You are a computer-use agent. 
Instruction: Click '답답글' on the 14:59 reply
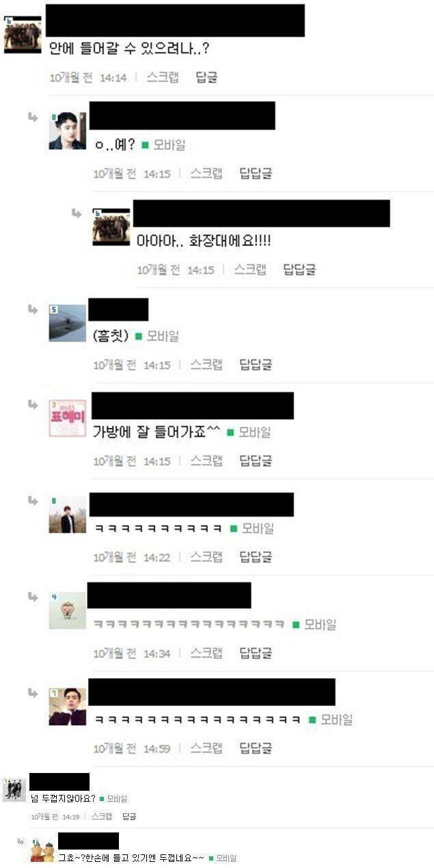pos(256,748)
